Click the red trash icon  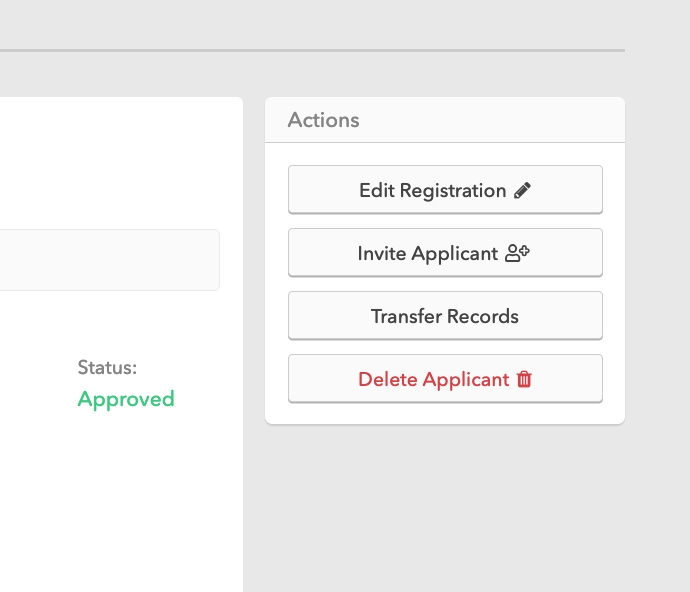pyautogui.click(x=524, y=380)
